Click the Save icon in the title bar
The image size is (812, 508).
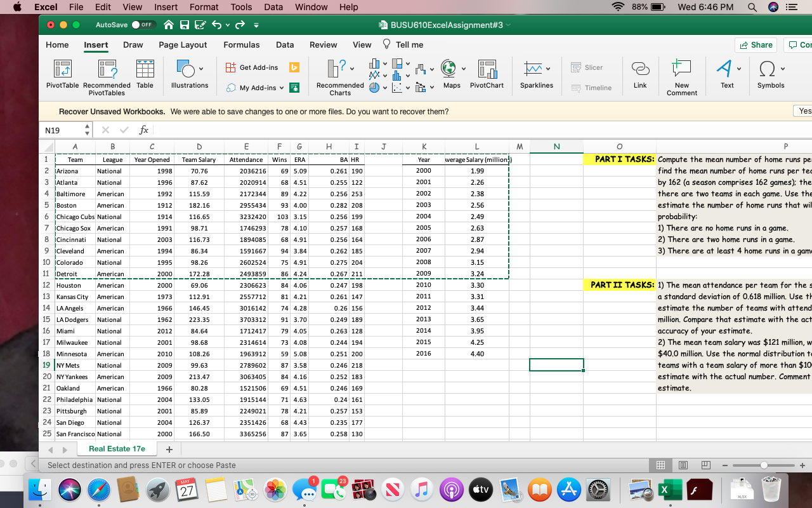(x=186, y=25)
